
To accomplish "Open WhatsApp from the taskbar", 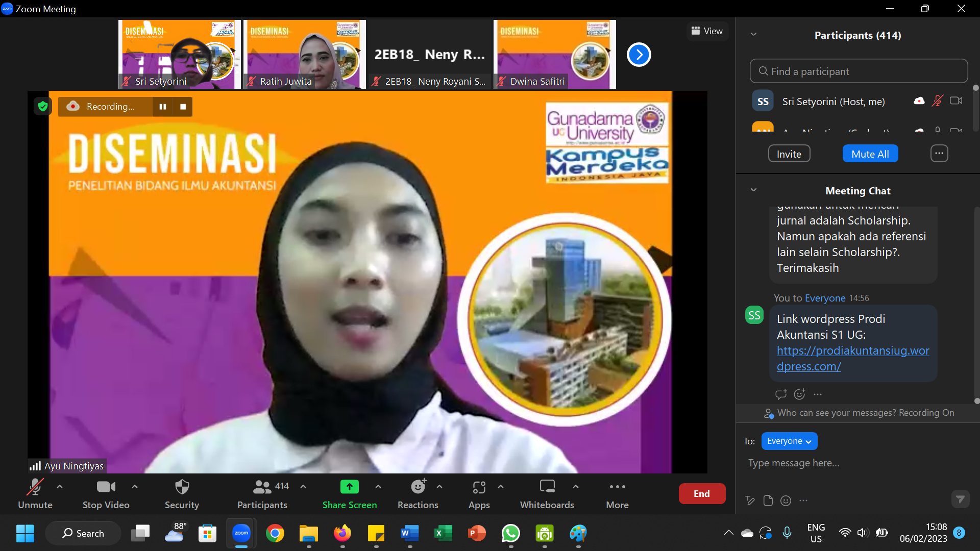I will (x=510, y=533).
